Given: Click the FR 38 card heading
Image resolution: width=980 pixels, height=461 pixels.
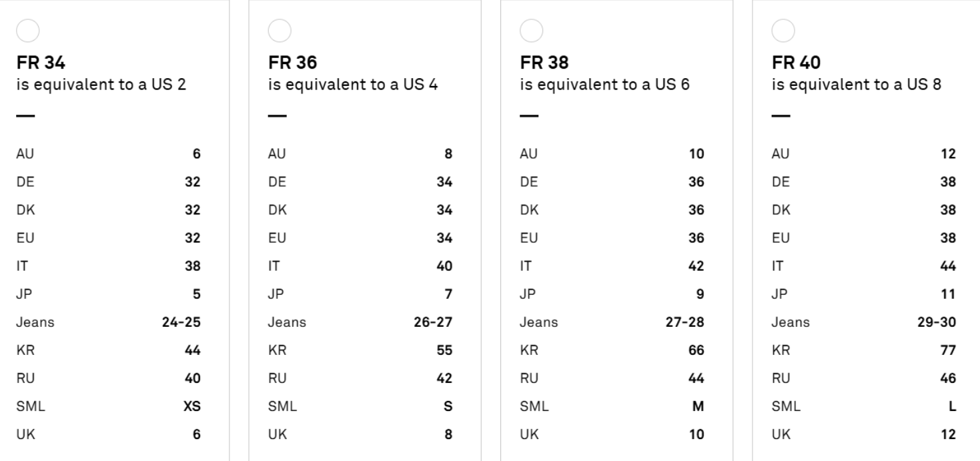Looking at the screenshot, I should (544, 63).
